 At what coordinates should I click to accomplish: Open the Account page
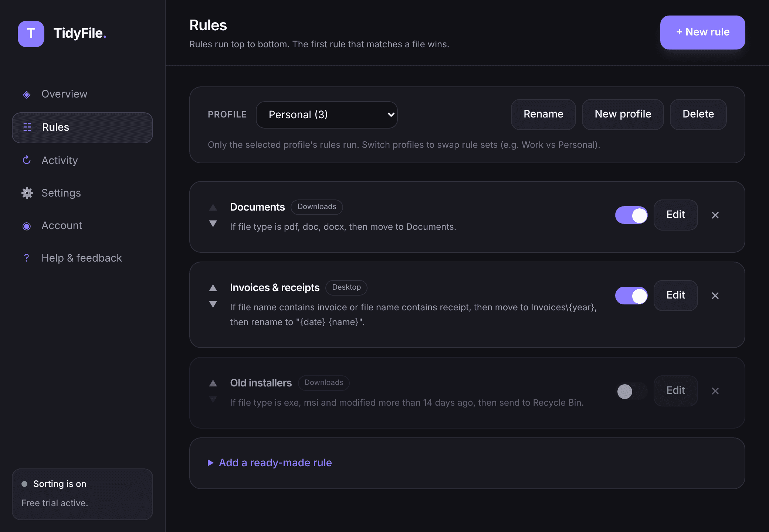pyautogui.click(x=82, y=225)
